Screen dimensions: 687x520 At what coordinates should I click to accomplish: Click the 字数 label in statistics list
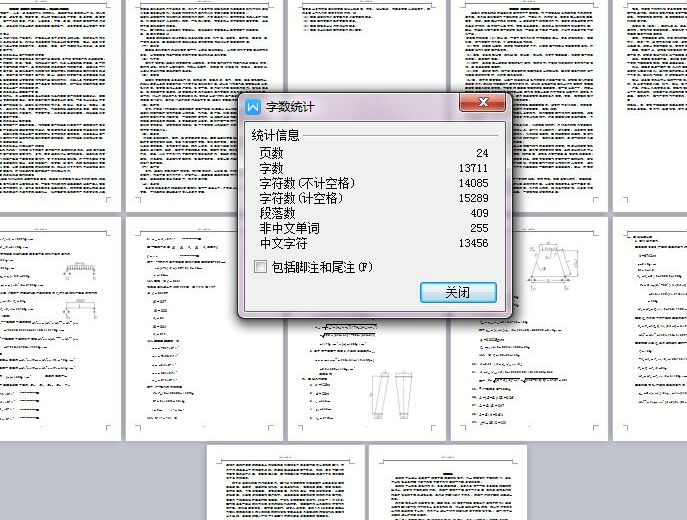pos(271,168)
